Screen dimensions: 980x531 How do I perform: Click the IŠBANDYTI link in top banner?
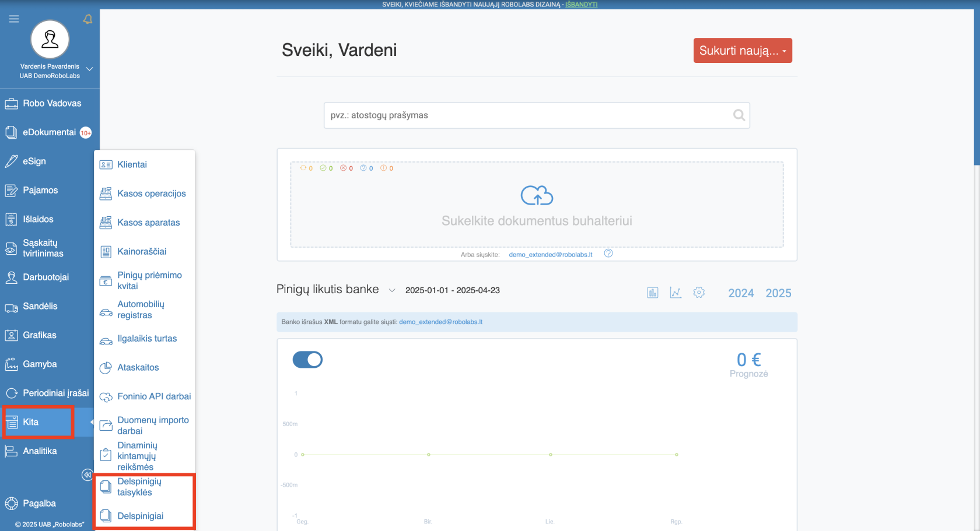[581, 5]
